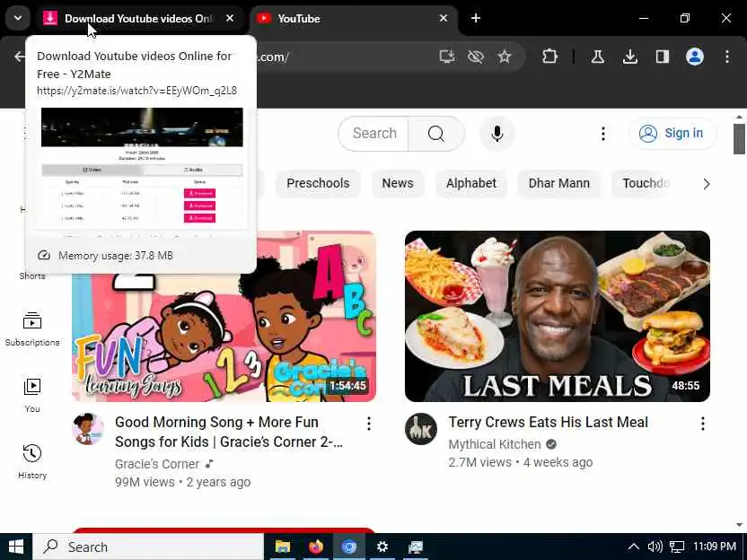Show more category chips with right arrow
The height and width of the screenshot is (560, 747).
pyautogui.click(x=706, y=184)
